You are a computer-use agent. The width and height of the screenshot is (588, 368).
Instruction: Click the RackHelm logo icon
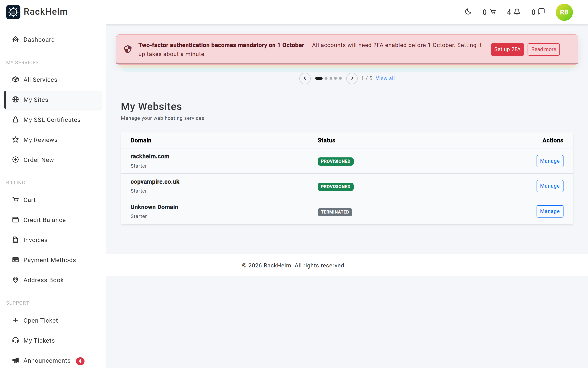[13, 12]
